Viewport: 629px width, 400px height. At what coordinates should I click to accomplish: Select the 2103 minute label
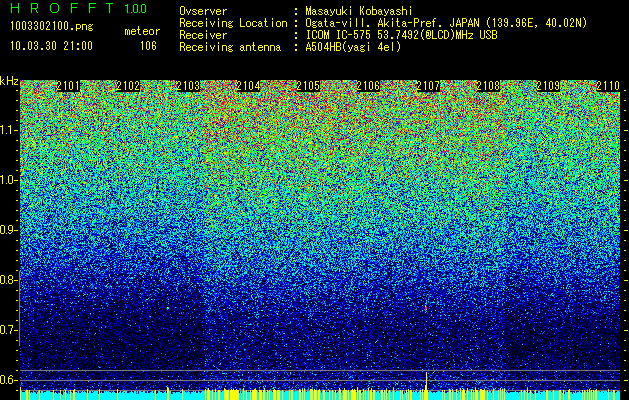tap(188, 86)
